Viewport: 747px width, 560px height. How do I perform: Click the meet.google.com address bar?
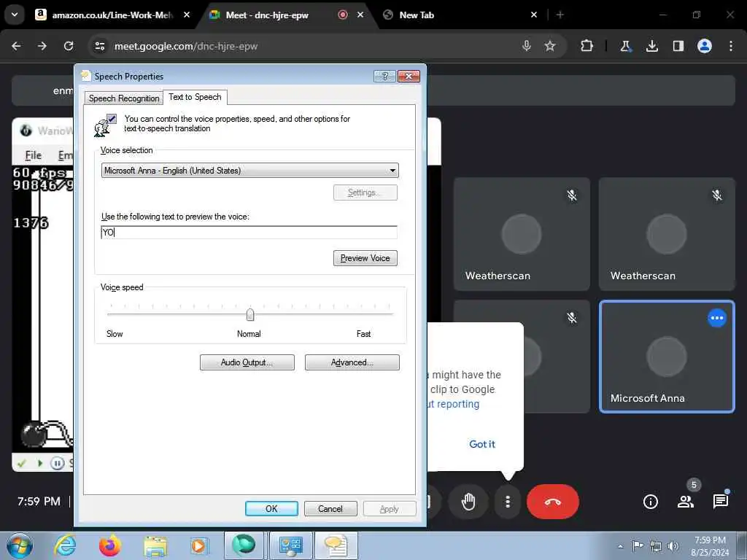305,46
